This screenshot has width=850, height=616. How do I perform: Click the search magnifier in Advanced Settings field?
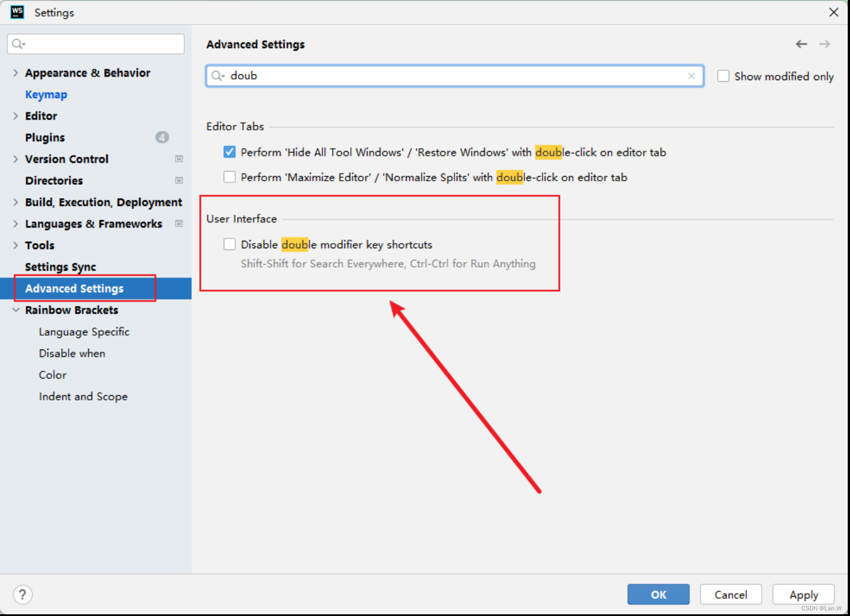pyautogui.click(x=218, y=75)
